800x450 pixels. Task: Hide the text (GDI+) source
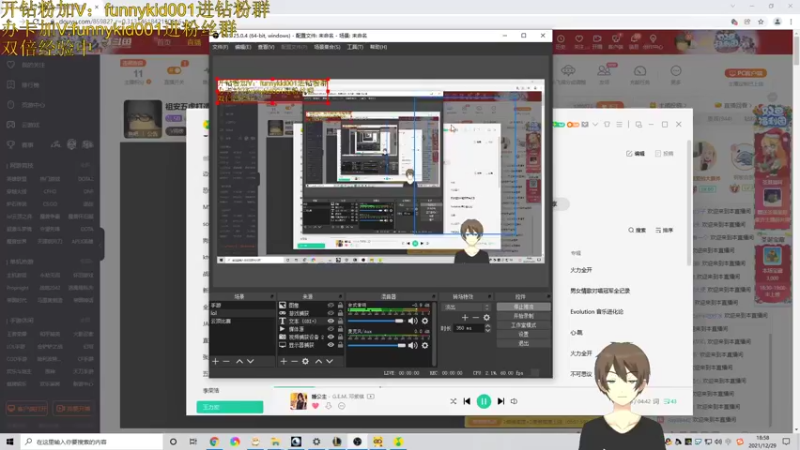pos(331,321)
